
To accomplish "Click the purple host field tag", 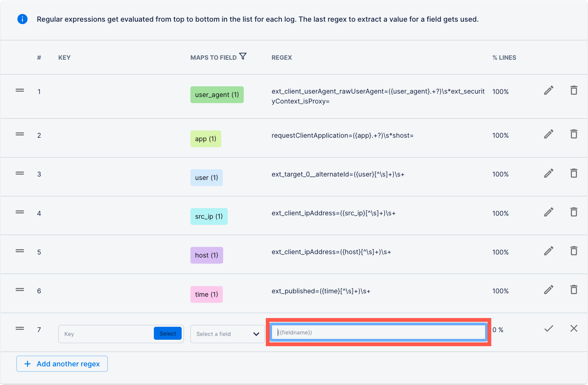I will (206, 255).
